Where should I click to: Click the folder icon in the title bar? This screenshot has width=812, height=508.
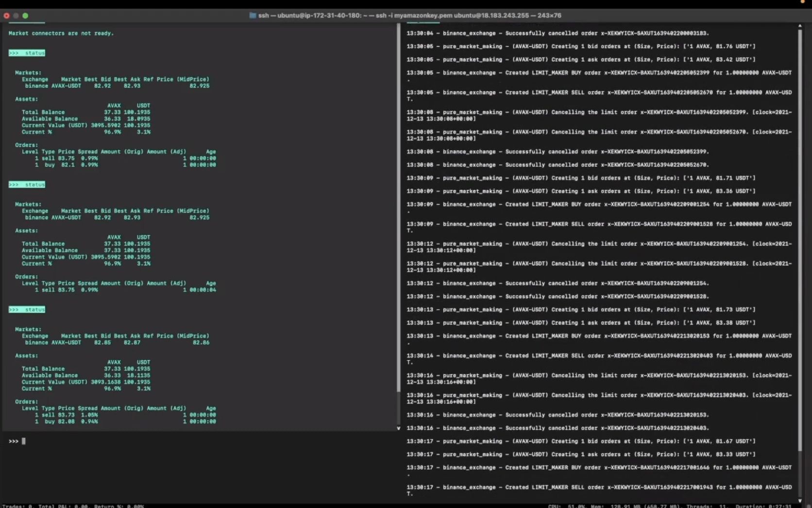[253, 16]
